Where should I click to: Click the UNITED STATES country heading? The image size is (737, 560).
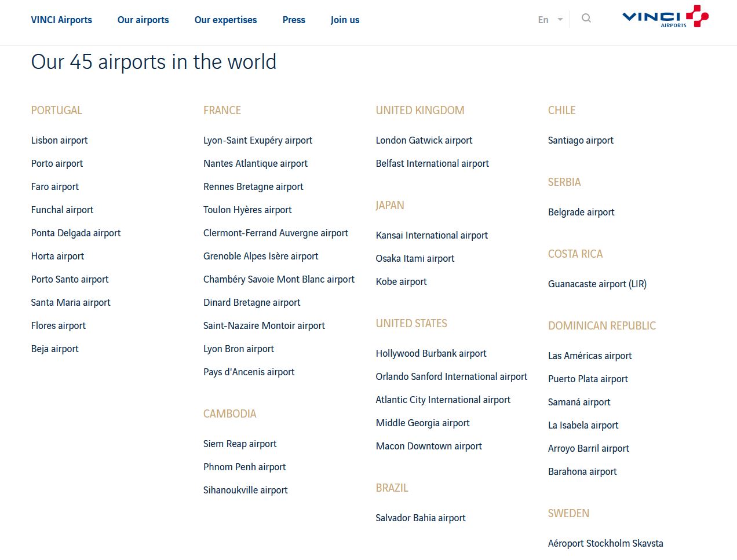pyautogui.click(x=411, y=323)
